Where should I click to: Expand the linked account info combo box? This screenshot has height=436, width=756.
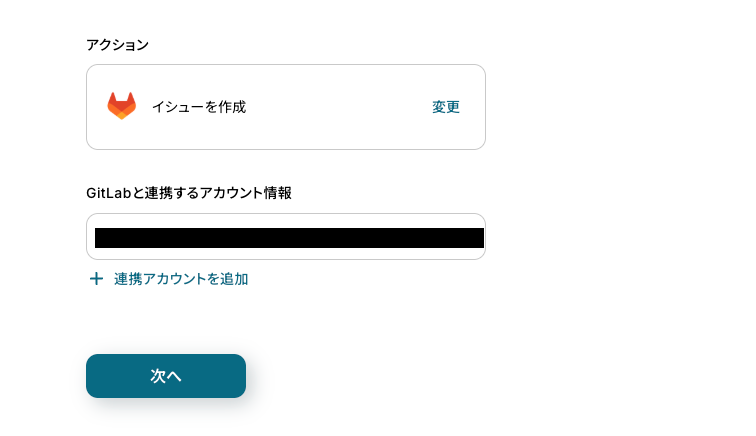tap(286, 237)
